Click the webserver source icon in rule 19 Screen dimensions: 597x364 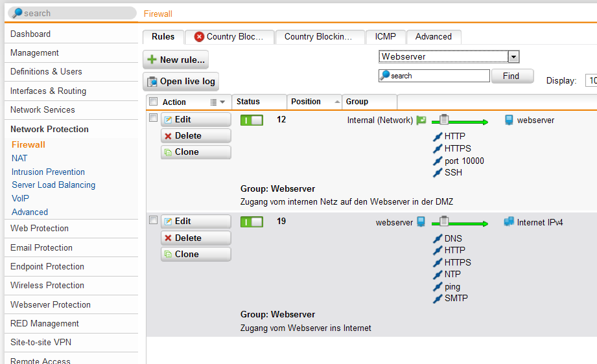(421, 222)
